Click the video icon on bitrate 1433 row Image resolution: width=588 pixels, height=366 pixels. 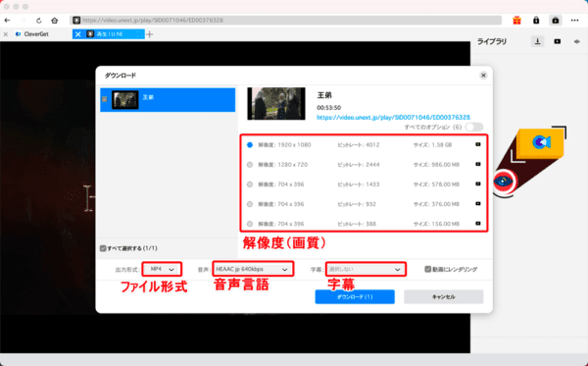pos(478,183)
